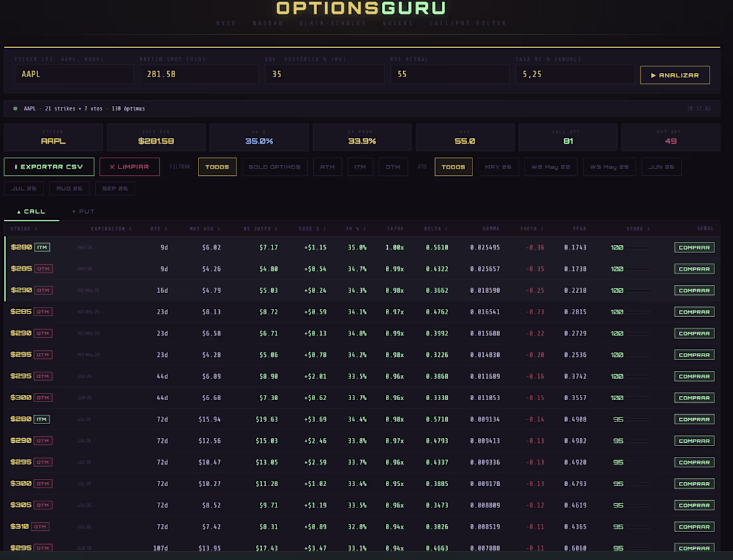733x560 pixels.
Task: Click the status text '21 strikes × 7 vtos'
Action: click(73, 109)
